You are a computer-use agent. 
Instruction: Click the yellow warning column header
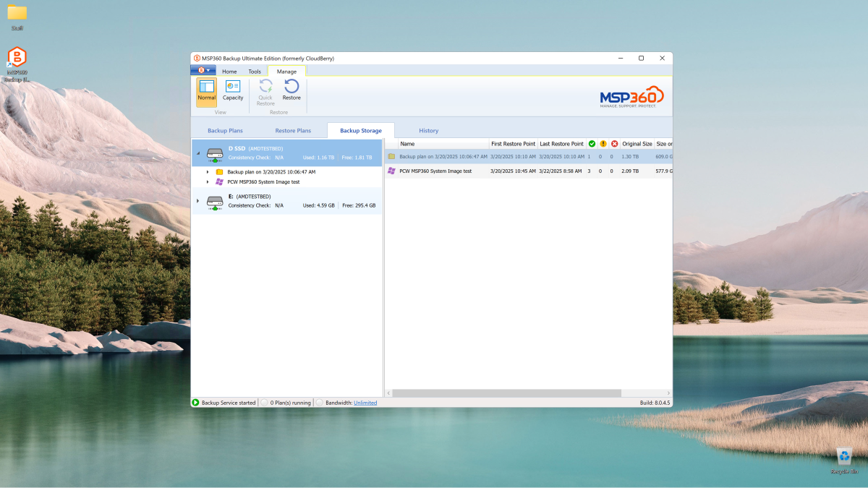pyautogui.click(x=603, y=144)
